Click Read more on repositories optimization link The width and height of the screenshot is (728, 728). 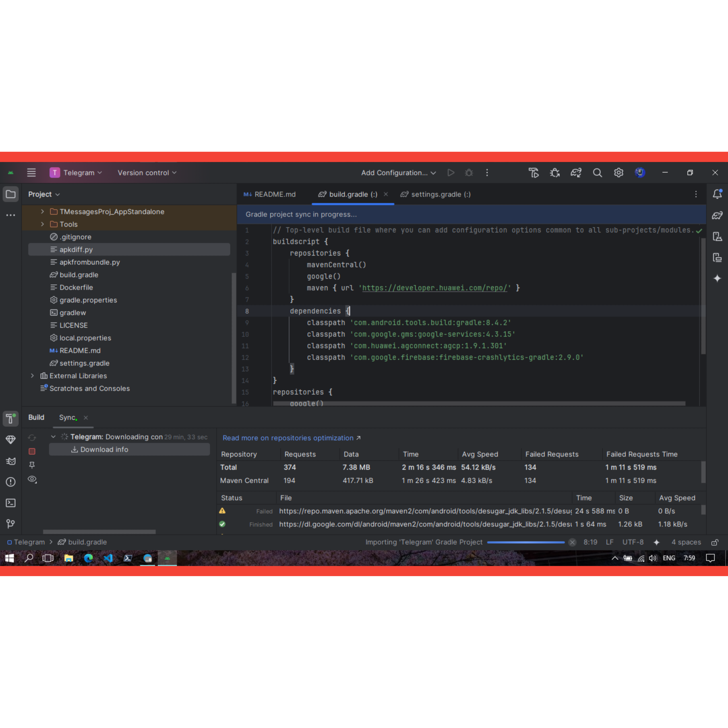point(292,438)
